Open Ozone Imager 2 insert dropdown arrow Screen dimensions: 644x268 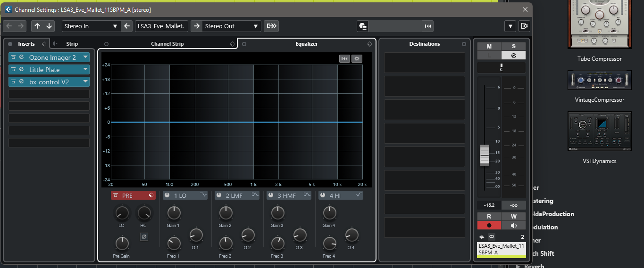pyautogui.click(x=85, y=57)
